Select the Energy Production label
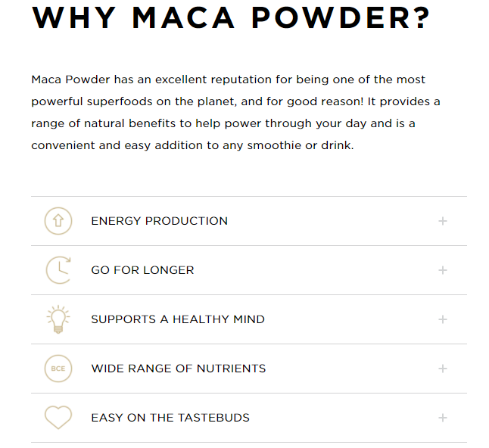 tap(159, 221)
